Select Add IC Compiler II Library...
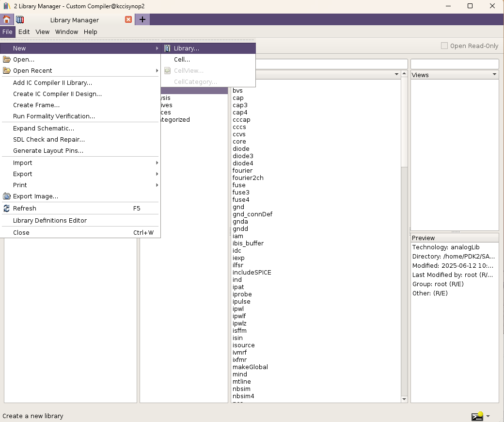504x422 pixels. tap(80, 82)
